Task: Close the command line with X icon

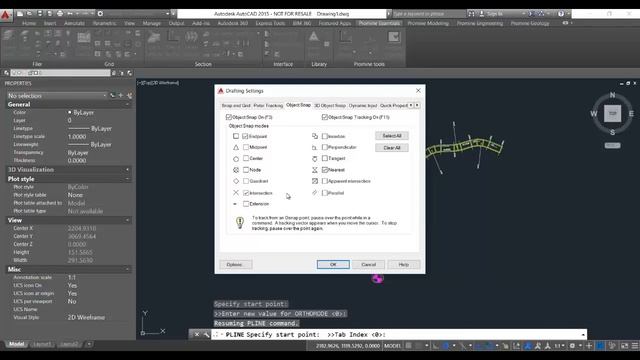Action: pyautogui.click(x=197, y=334)
